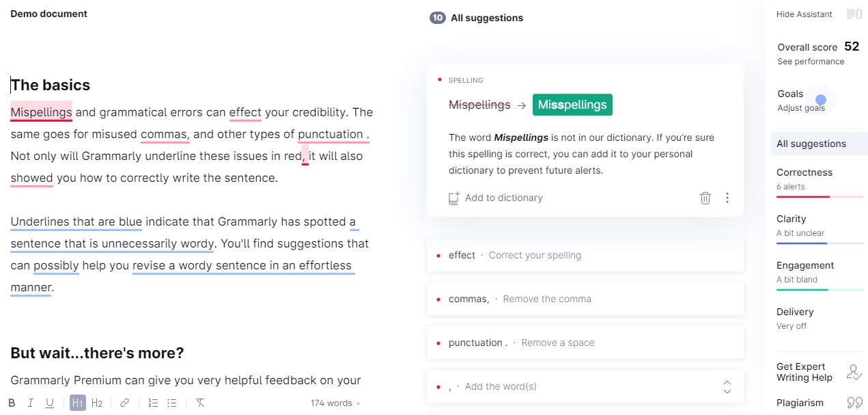Clear formatting with the toolbar icon
Image resolution: width=868 pixels, height=415 pixels.
pyautogui.click(x=200, y=403)
